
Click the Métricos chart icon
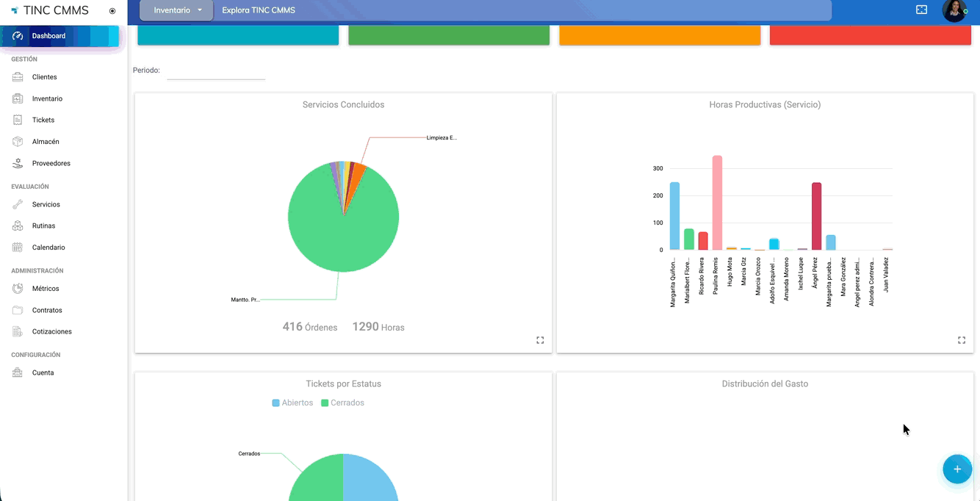coord(18,289)
